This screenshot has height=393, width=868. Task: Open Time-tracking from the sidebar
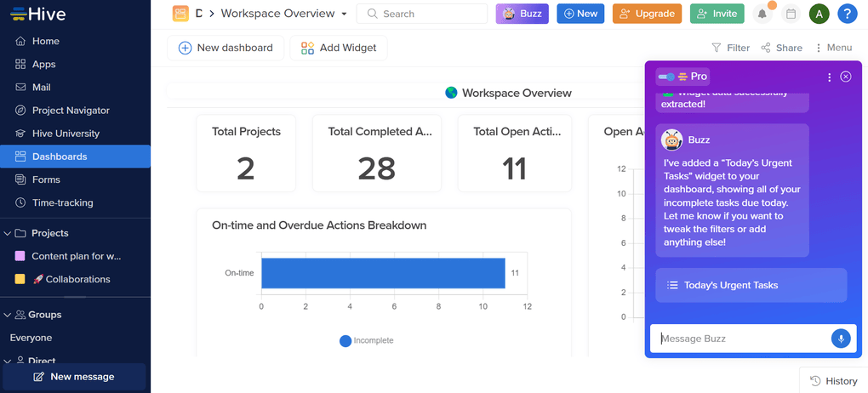(62, 202)
